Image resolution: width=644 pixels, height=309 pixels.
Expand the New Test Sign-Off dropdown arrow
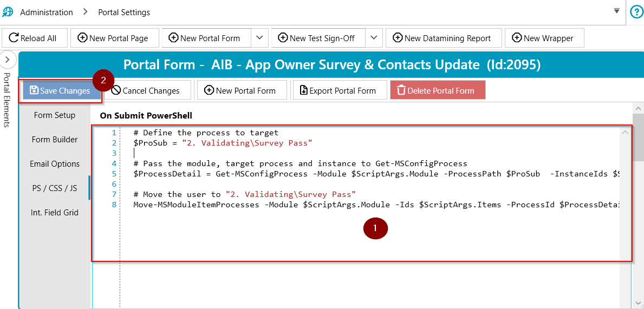(374, 38)
